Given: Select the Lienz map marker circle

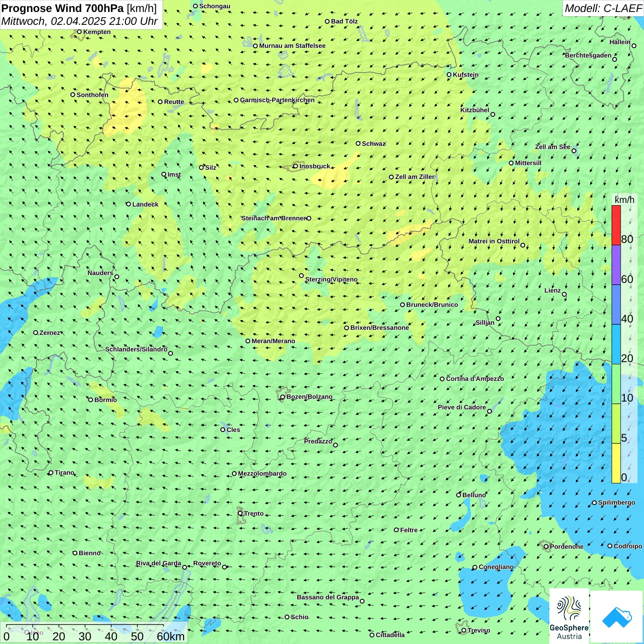Looking at the screenshot, I should pyautogui.click(x=564, y=294).
